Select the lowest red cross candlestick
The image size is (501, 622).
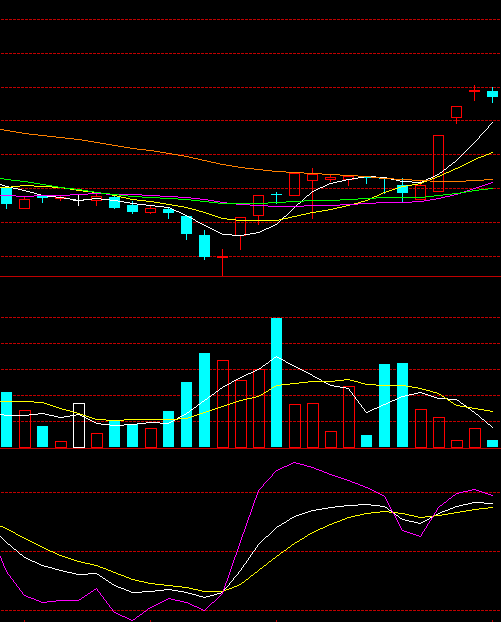point(223,262)
